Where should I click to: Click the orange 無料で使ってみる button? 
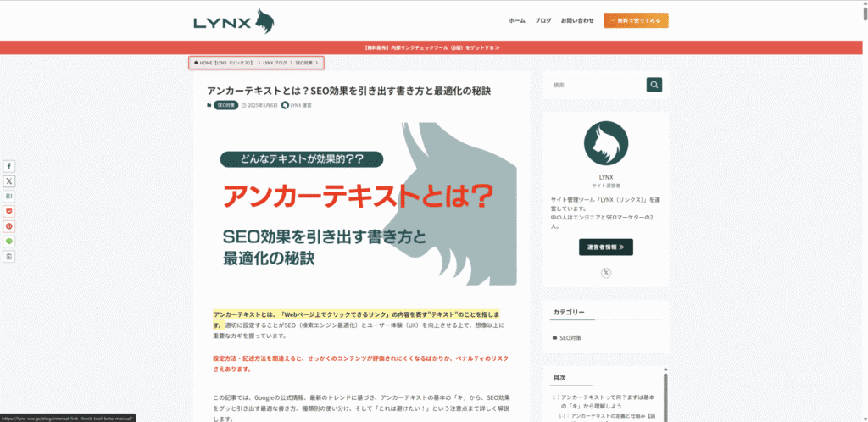pos(636,20)
